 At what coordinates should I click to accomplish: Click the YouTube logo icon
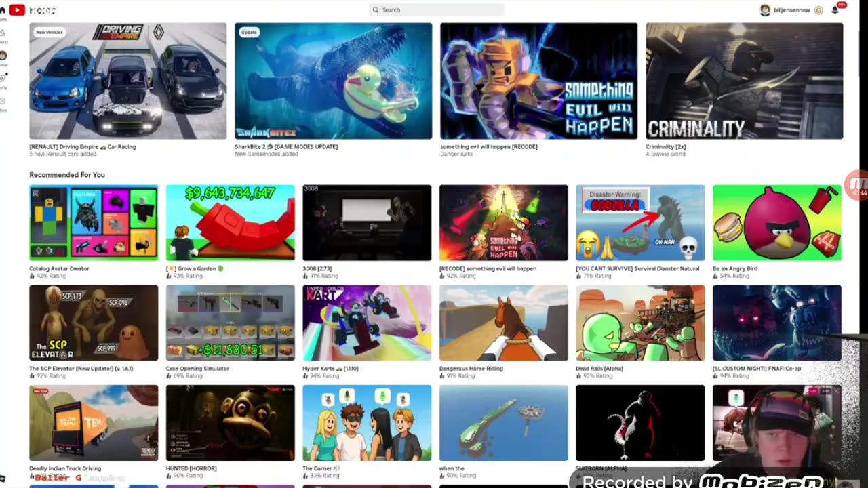point(17,9)
